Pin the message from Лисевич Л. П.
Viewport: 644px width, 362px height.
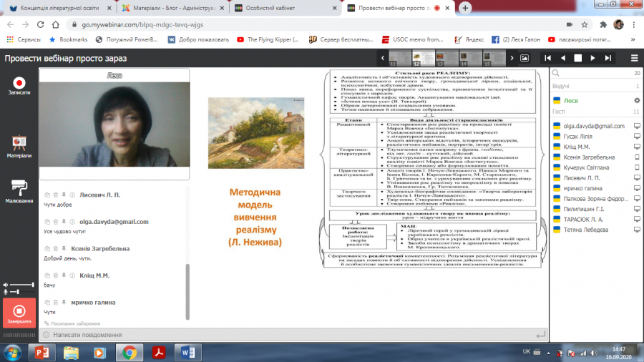coord(63,195)
